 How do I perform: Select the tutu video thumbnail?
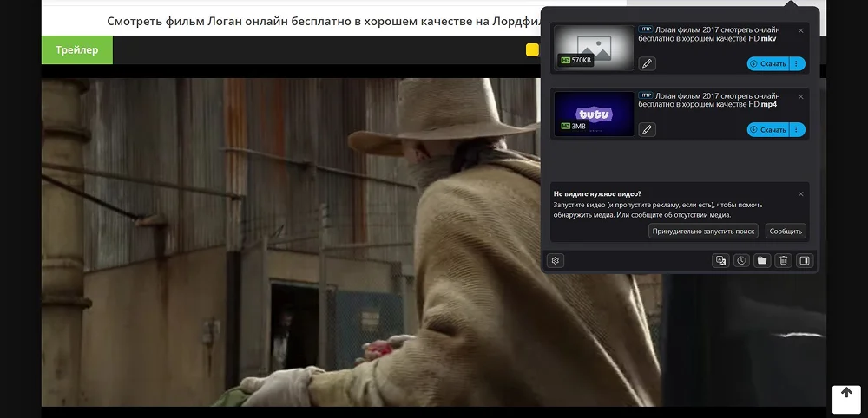pos(594,114)
